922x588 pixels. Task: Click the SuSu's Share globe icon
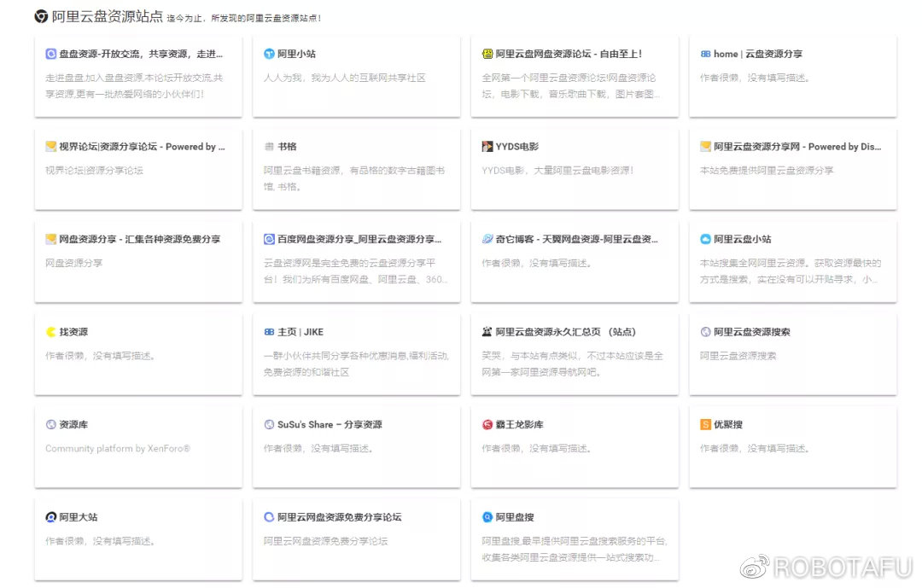pos(269,424)
